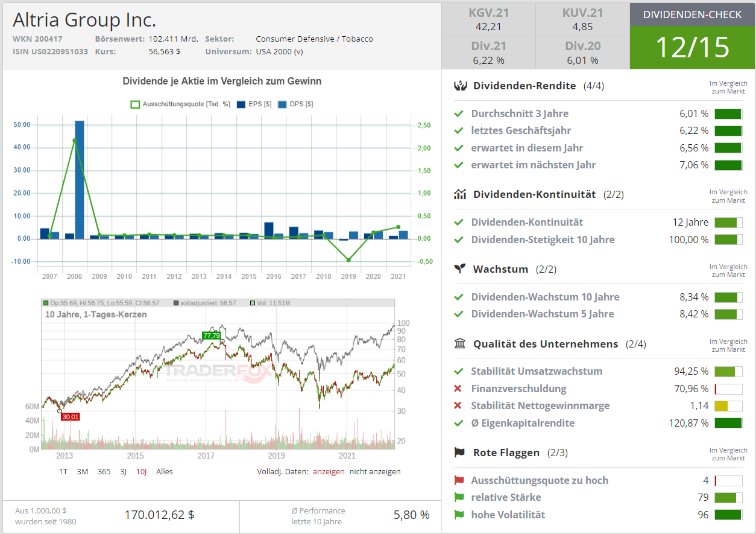Click the red X beside Stabilität Nettogewinnmarge

[458, 405]
